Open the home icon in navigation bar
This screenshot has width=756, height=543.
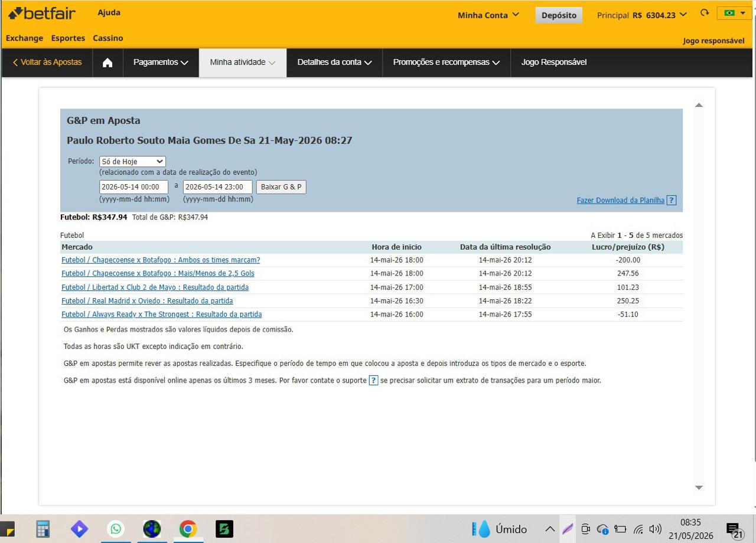(107, 63)
